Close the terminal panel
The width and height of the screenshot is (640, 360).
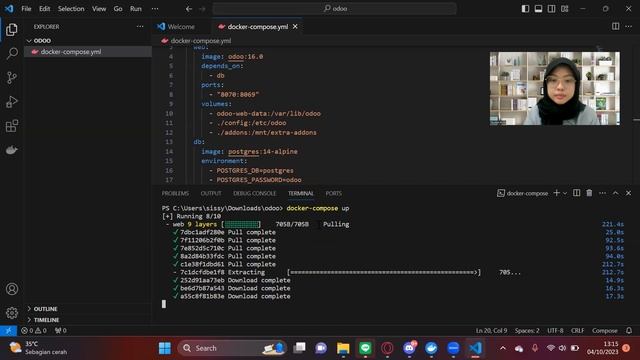coord(629,193)
